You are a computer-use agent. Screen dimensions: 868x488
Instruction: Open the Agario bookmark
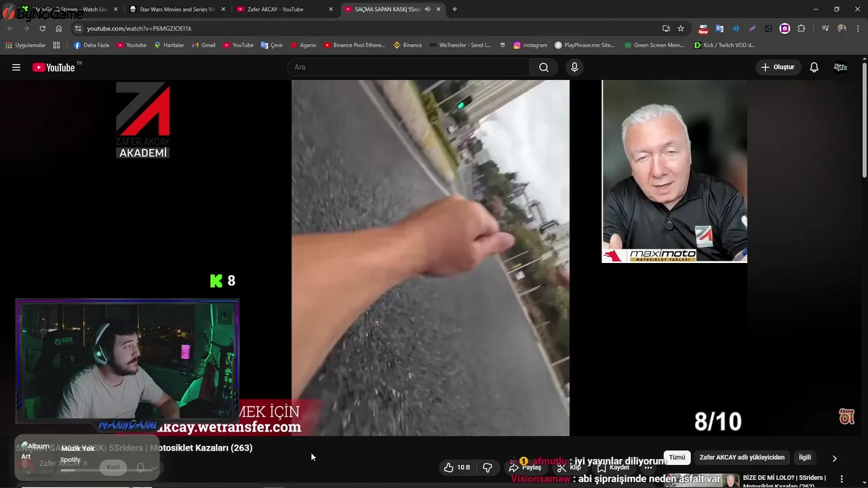(303, 45)
